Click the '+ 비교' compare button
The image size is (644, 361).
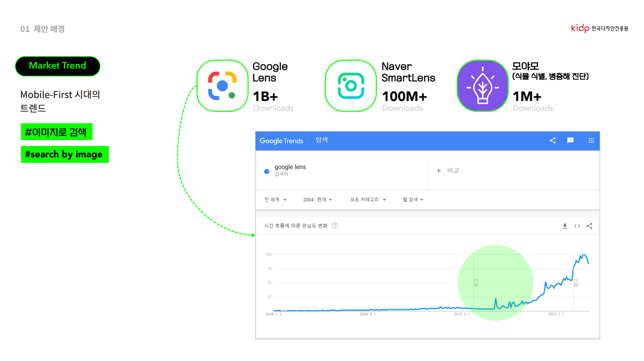(448, 170)
